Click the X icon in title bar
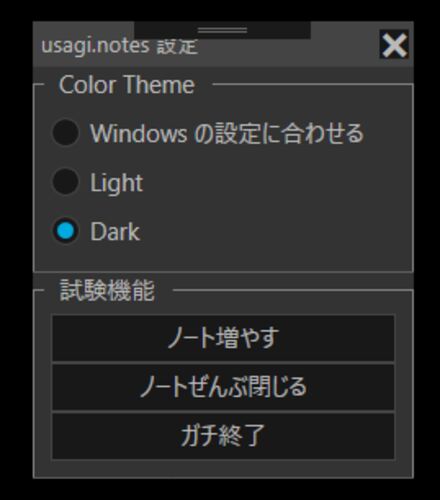The height and width of the screenshot is (500, 440). click(394, 44)
